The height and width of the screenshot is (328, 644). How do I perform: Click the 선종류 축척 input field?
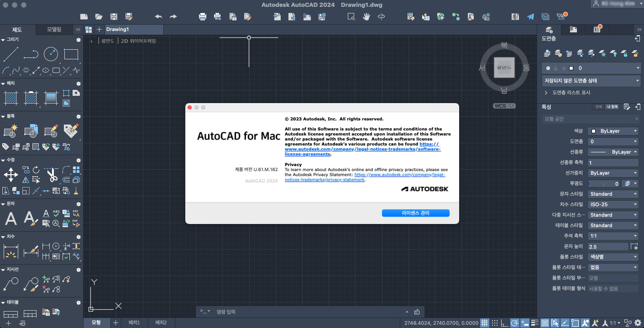[x=613, y=163]
